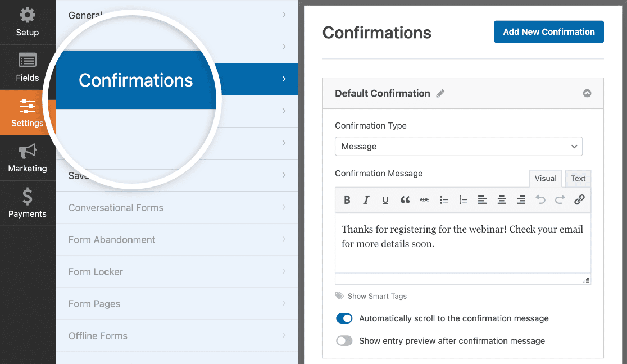Image resolution: width=627 pixels, height=364 pixels.
Task: Toggle bold formatting in editor
Action: pos(347,200)
